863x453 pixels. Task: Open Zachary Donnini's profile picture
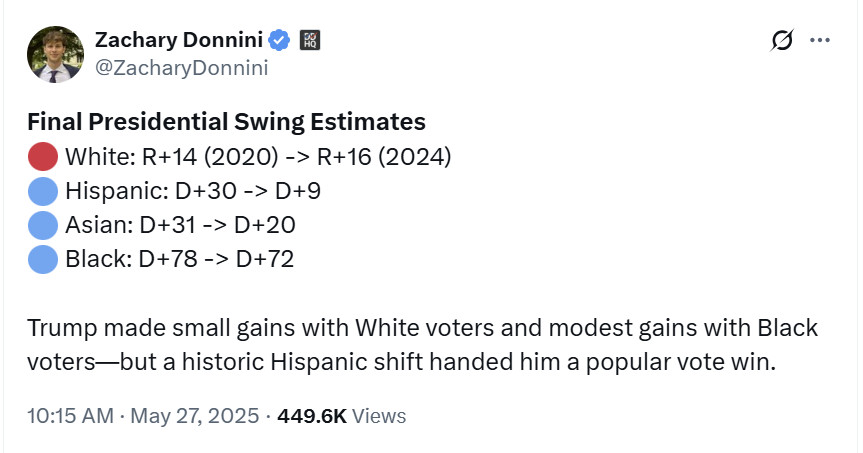click(x=55, y=54)
